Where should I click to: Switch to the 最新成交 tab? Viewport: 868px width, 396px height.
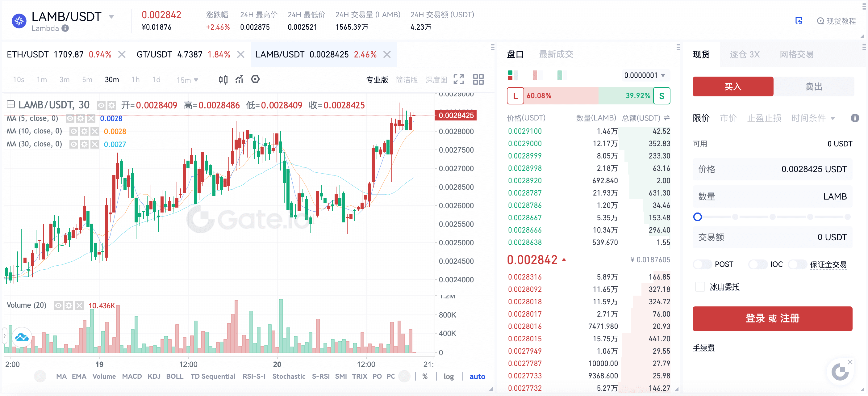click(x=556, y=54)
